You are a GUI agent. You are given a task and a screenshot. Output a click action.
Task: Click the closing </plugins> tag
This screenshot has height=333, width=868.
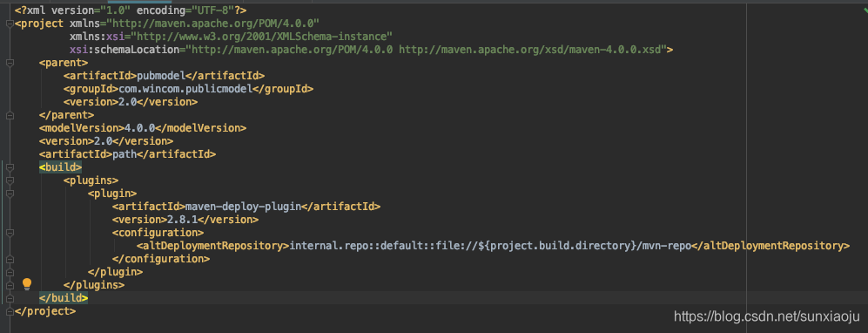(93, 285)
